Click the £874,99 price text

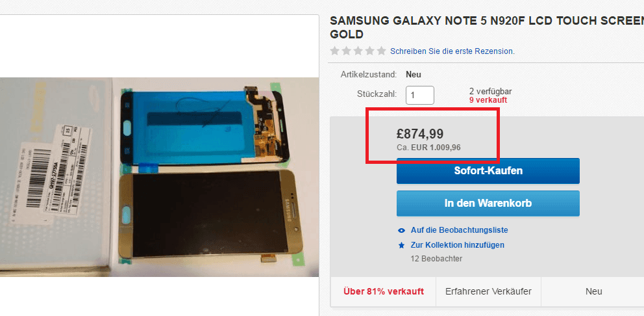[420, 134]
